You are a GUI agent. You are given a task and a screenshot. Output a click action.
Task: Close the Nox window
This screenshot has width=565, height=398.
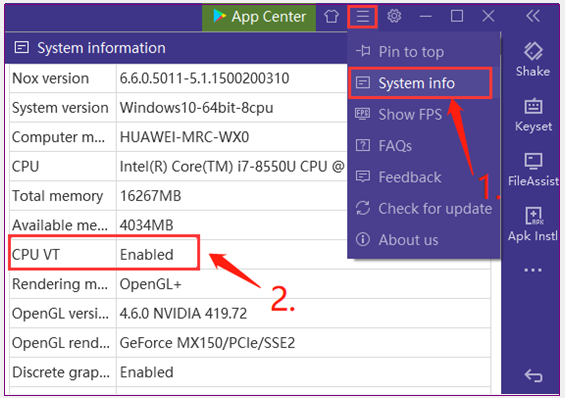tap(488, 16)
